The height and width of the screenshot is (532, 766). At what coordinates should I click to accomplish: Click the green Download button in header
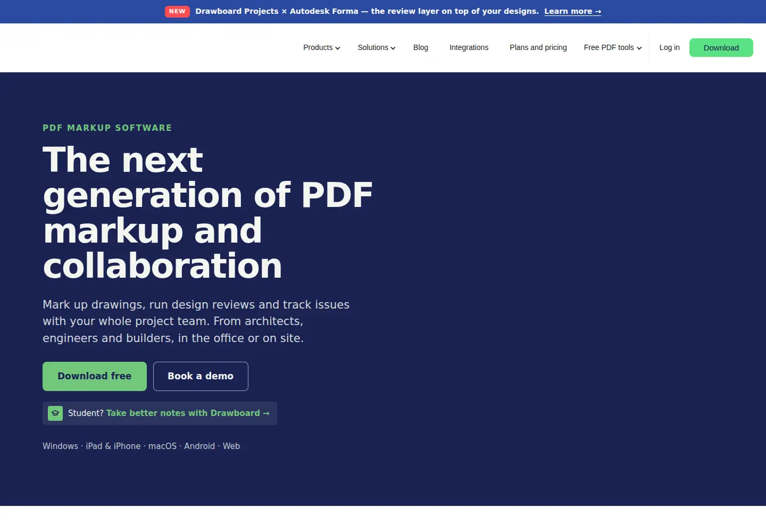click(721, 47)
